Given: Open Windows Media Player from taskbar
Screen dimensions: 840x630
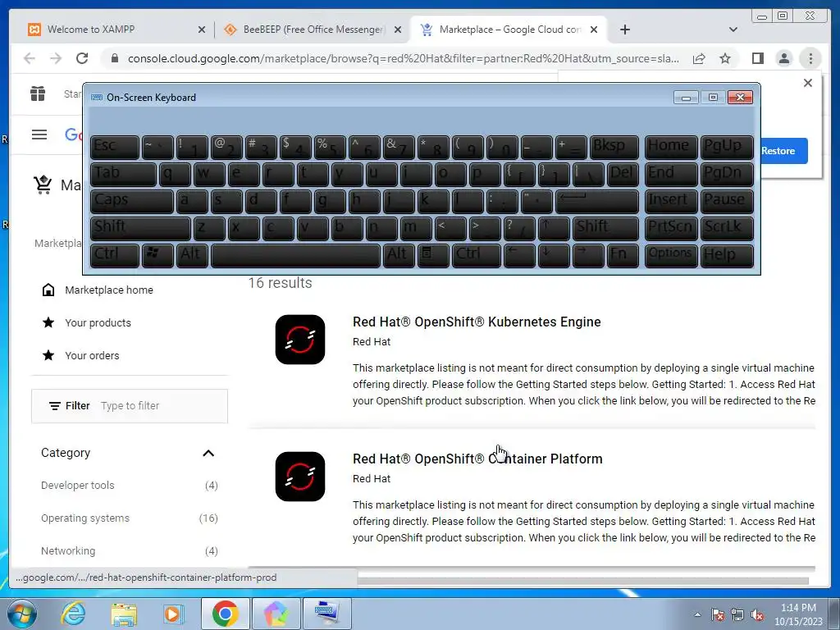Looking at the screenshot, I should (173, 614).
